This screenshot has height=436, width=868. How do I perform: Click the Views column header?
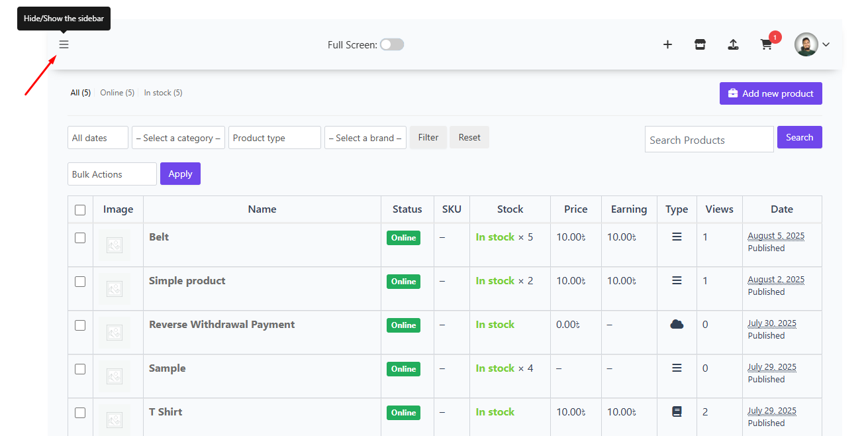pos(720,209)
